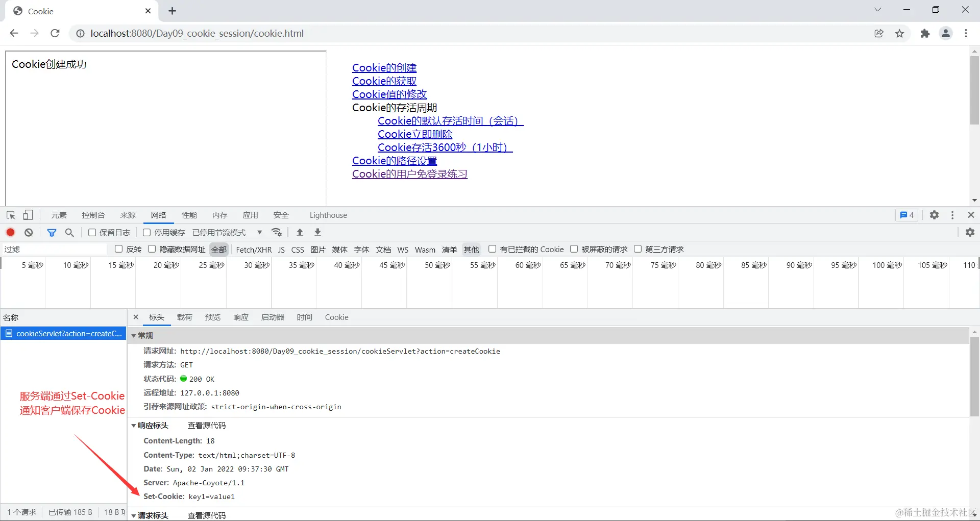Close the DevTools panel
Viewport: 980px width, 521px height.
pyautogui.click(x=971, y=215)
